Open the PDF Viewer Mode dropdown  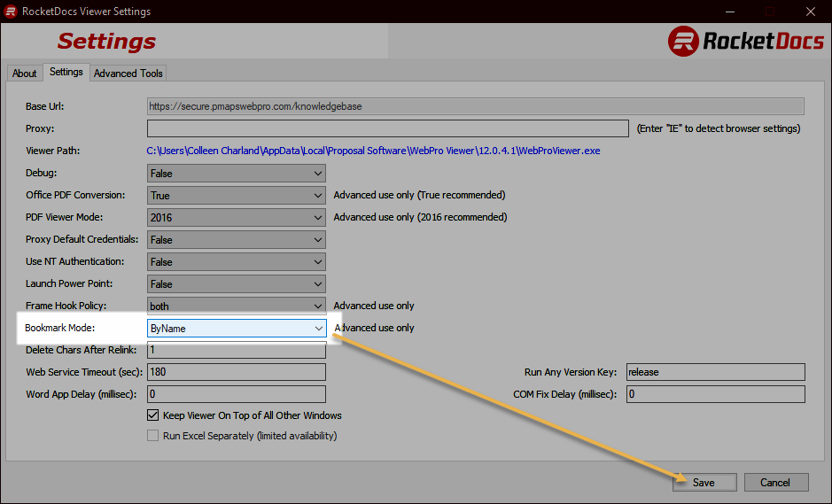(236, 218)
